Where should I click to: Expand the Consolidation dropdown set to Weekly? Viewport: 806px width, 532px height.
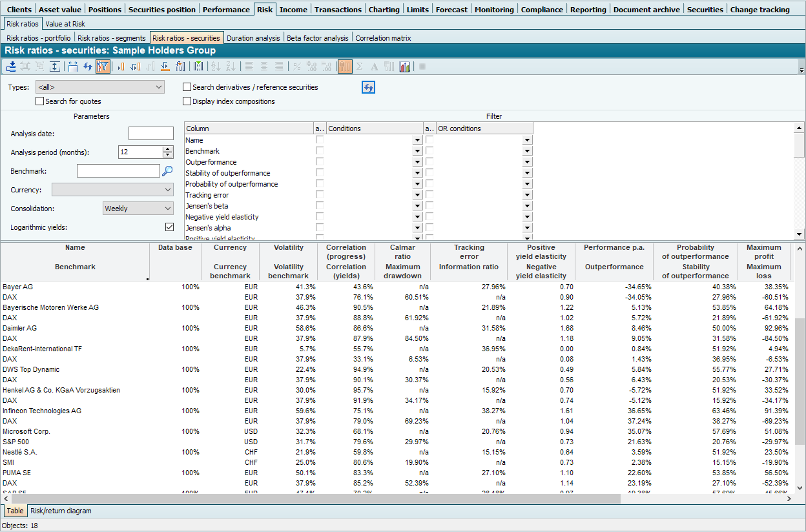(x=138, y=209)
